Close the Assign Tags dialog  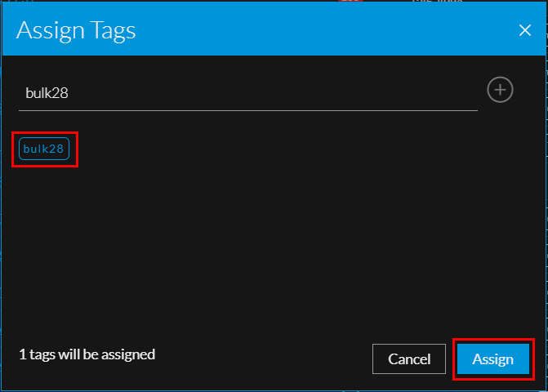[x=525, y=31]
